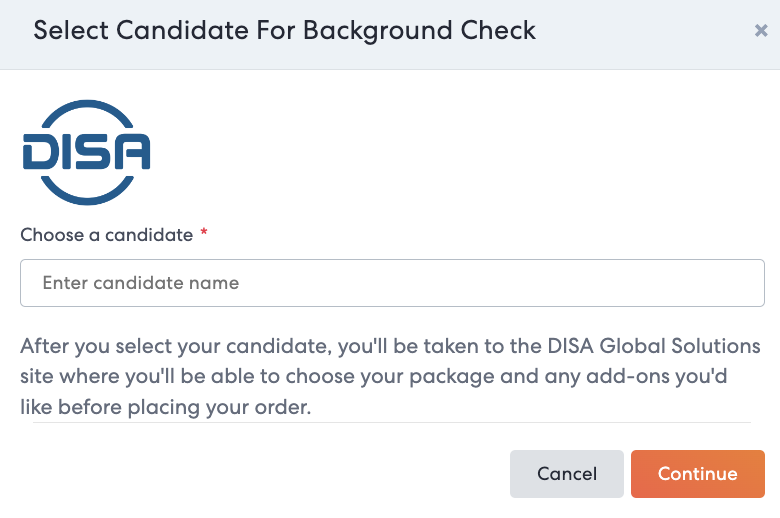Abort candidate selection with Cancel
The height and width of the screenshot is (518, 780).
point(566,474)
